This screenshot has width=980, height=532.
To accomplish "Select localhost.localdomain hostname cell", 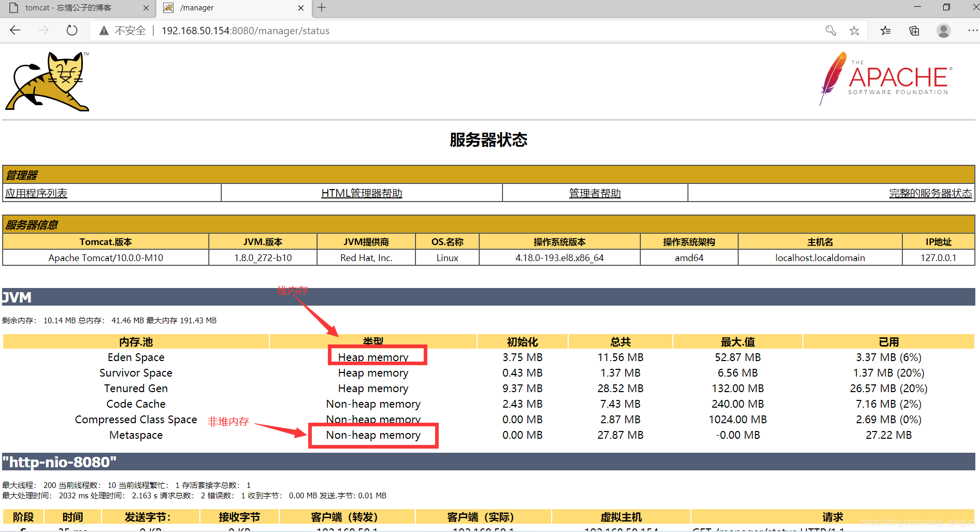I will coord(820,257).
